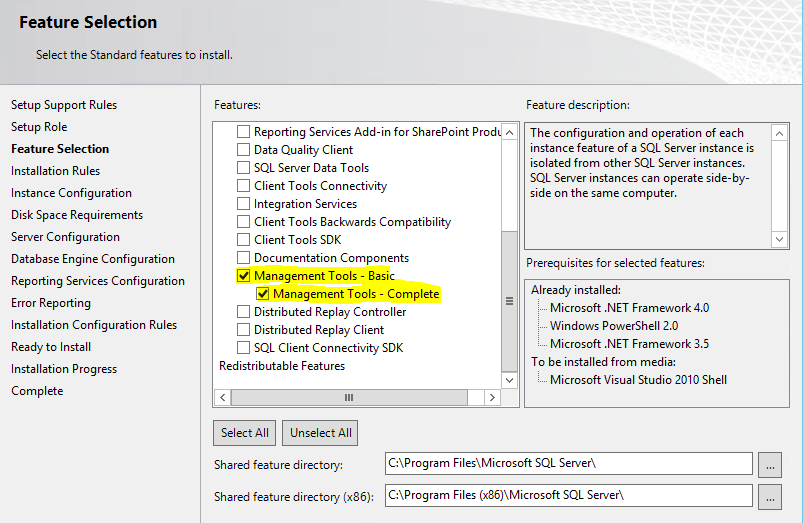Image resolution: width=803 pixels, height=523 pixels.
Task: Check the Documentation Components box
Action: click(x=243, y=258)
